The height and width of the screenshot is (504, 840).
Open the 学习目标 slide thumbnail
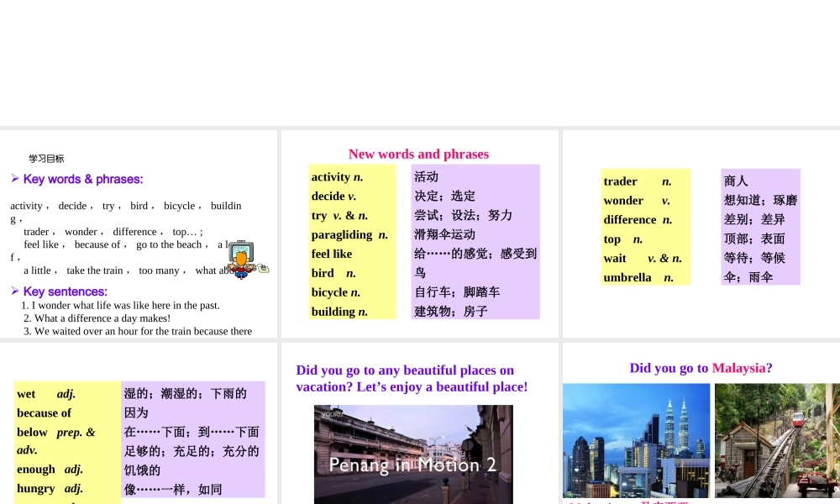139,234
